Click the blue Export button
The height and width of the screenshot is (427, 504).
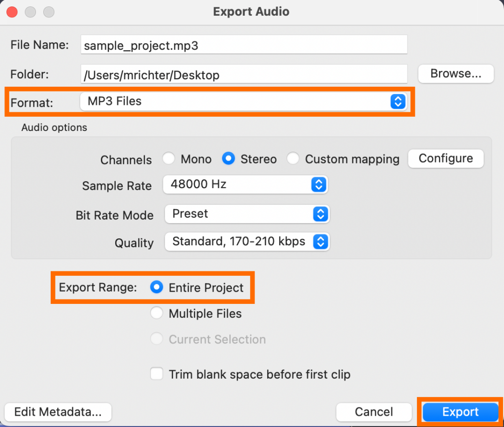click(x=460, y=412)
